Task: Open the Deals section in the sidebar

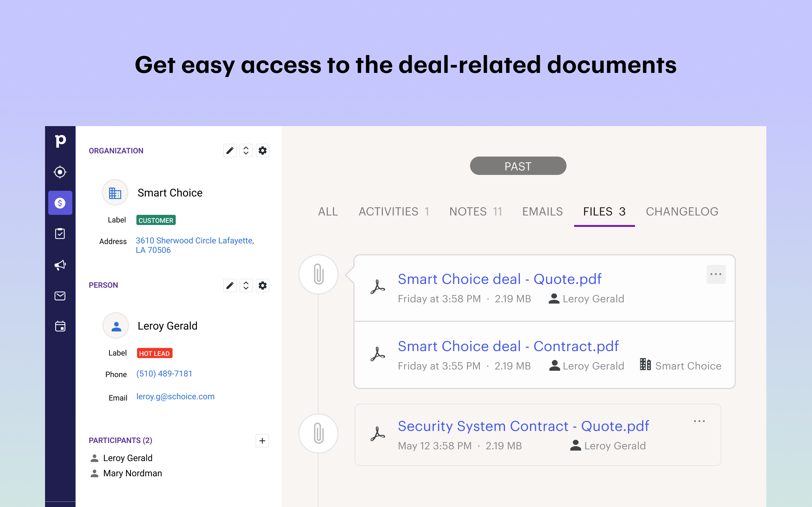Action: point(60,202)
